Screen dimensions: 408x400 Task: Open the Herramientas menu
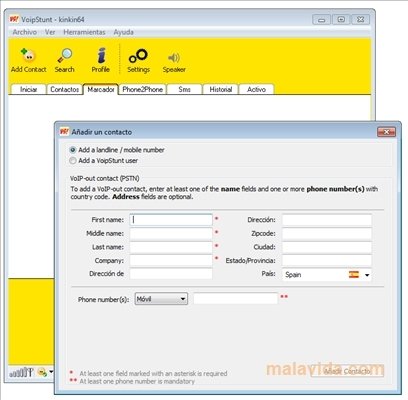click(84, 32)
